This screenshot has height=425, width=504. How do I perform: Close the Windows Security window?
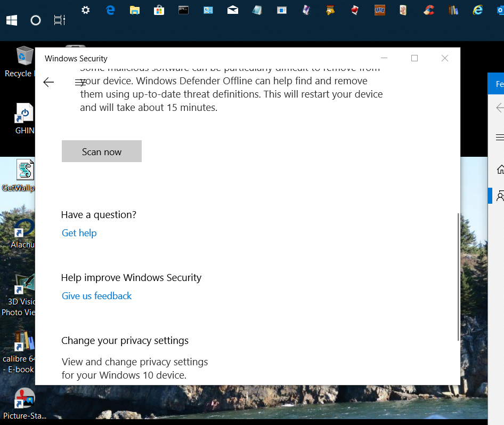point(445,58)
